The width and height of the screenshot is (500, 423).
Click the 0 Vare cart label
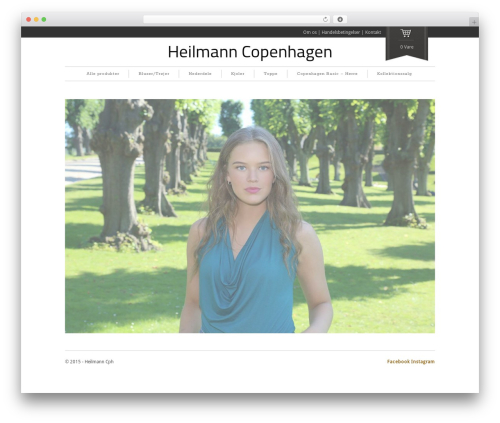[x=407, y=47]
